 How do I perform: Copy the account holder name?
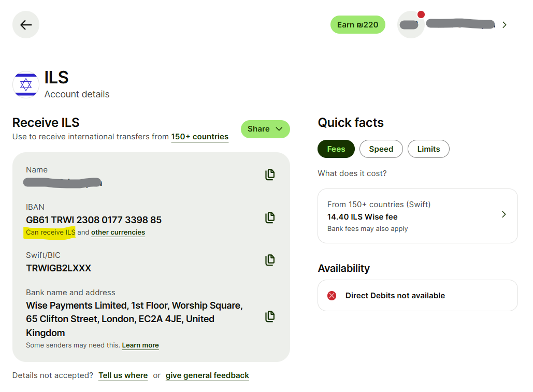270,175
